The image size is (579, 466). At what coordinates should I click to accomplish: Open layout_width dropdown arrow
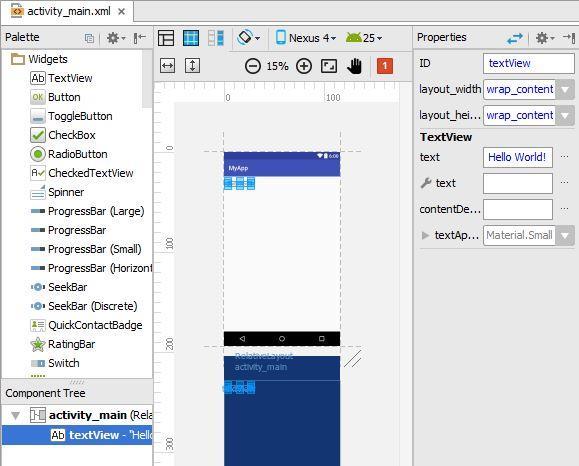click(x=565, y=90)
